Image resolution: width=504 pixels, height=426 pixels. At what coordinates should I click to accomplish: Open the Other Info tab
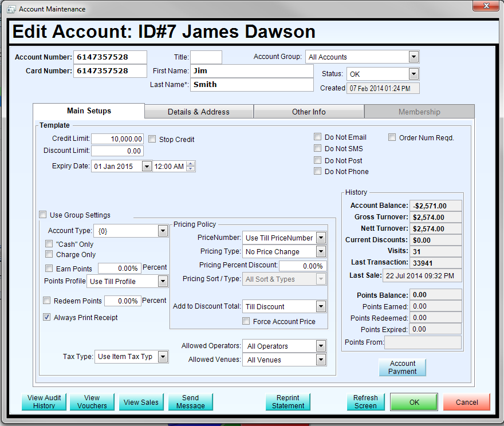[309, 112]
